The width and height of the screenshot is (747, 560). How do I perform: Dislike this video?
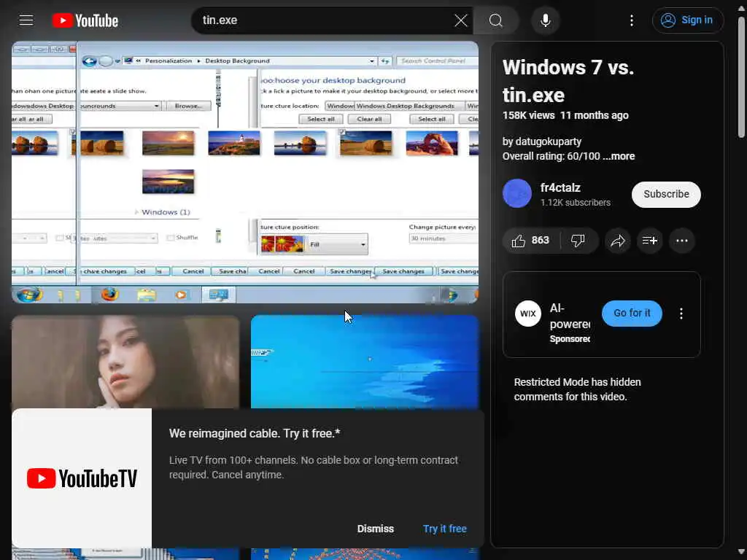click(x=578, y=241)
